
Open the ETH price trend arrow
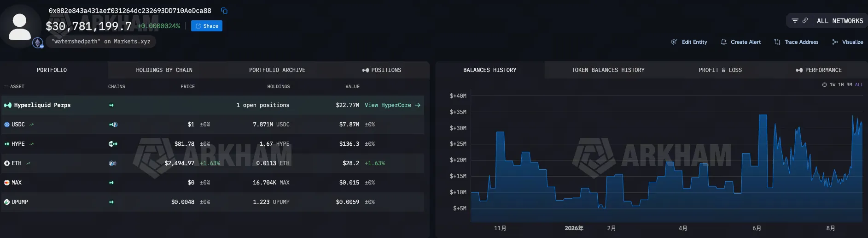pyautogui.click(x=29, y=163)
